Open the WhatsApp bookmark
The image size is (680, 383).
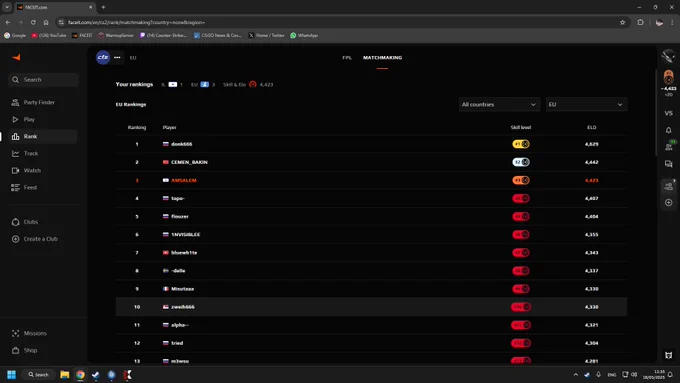point(304,36)
